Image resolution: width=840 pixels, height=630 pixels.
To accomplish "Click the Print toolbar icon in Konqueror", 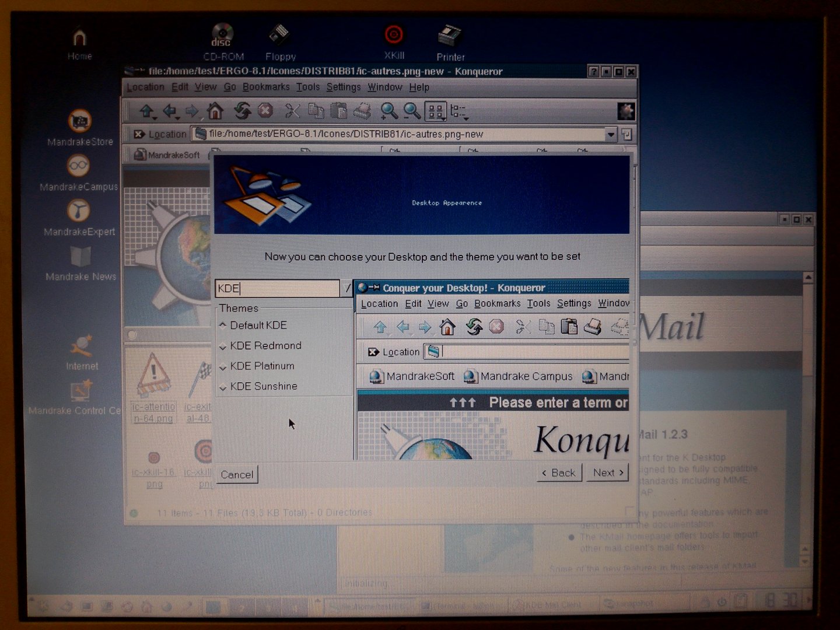I will click(362, 110).
